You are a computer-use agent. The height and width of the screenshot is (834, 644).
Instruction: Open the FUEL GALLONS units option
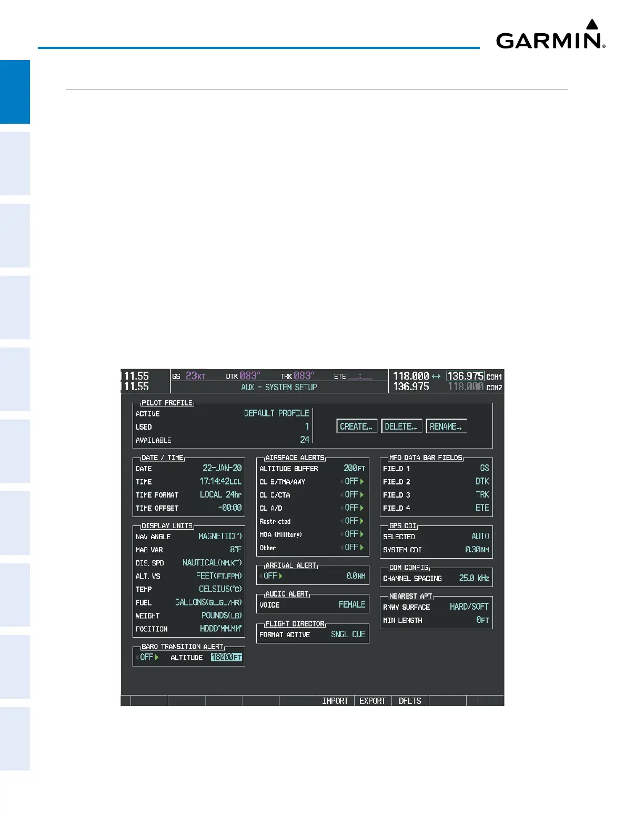coord(208,602)
